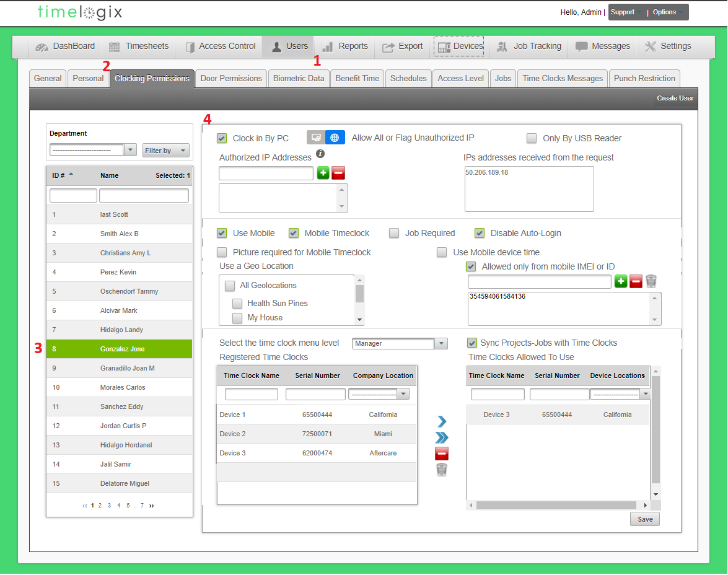Expand the Filter by dropdown
This screenshot has width=728, height=575.
coord(165,151)
